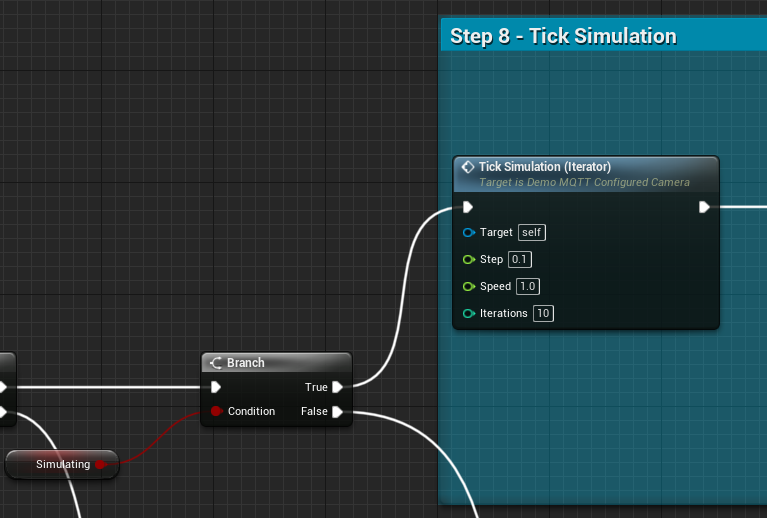This screenshot has height=518, width=767.
Task: Click the Target pin on Tick Simulation
Action: coord(468,232)
